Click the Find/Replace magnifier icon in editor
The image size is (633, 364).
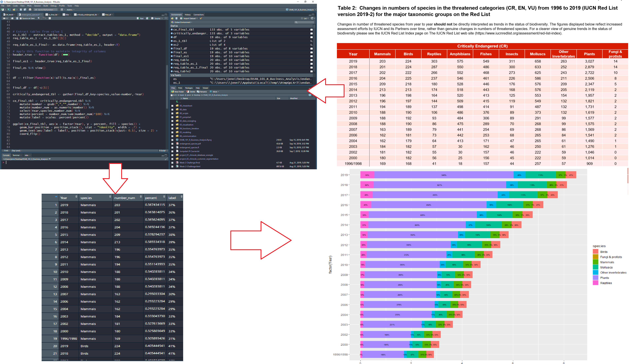pyautogui.click(x=39, y=18)
